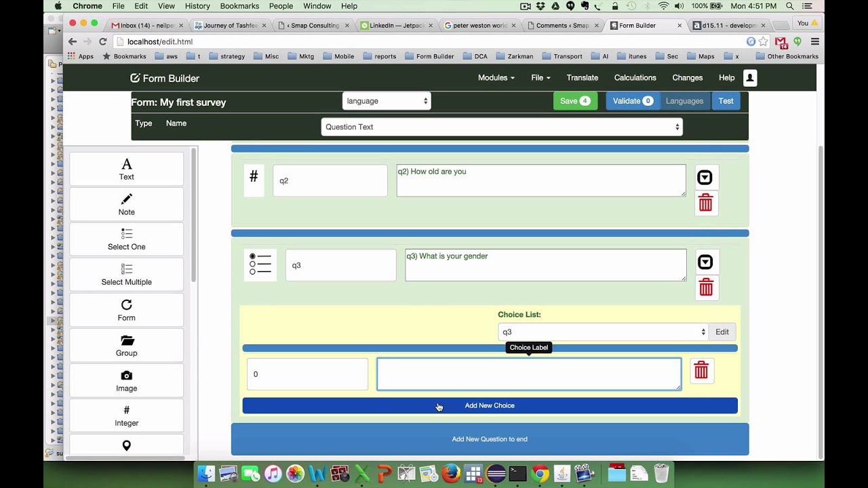Add a Text question from palette
Screen dimensions: 868x488
point(126,169)
